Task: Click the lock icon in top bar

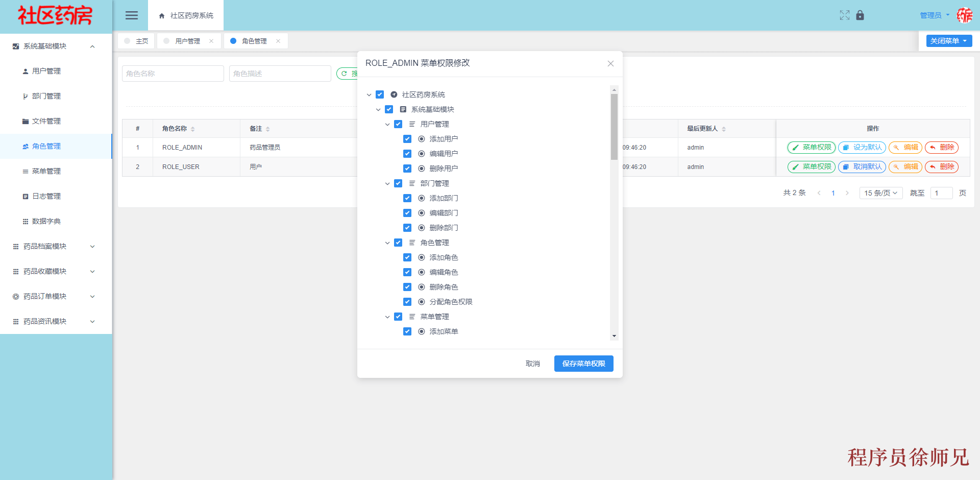Action: [860, 15]
